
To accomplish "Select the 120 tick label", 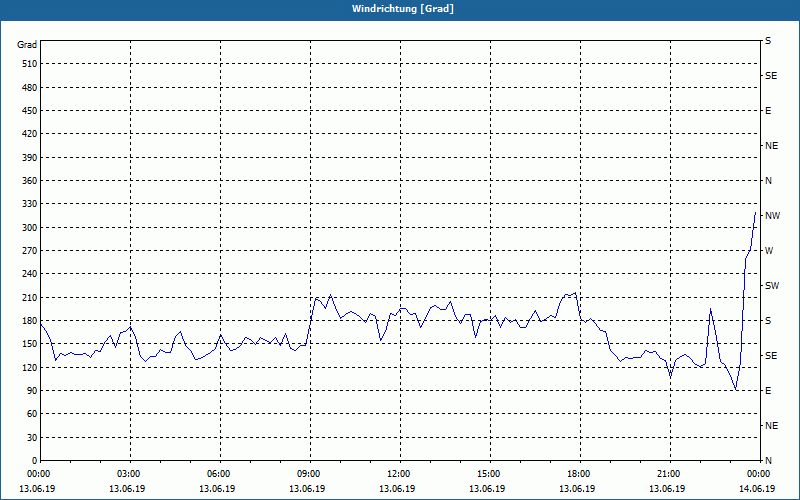I will click(30, 367).
